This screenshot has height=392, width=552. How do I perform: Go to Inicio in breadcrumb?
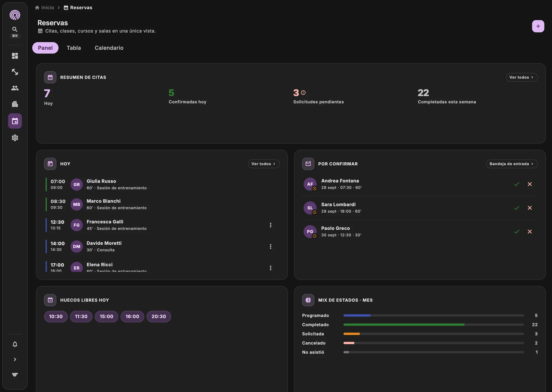click(44, 8)
